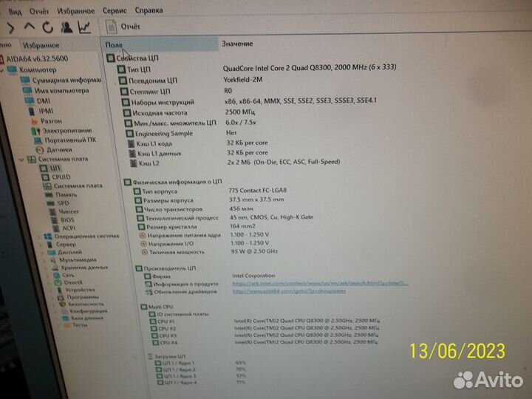Expand the Операционная система node
The width and height of the screenshot is (532, 399).
[x=39, y=237]
